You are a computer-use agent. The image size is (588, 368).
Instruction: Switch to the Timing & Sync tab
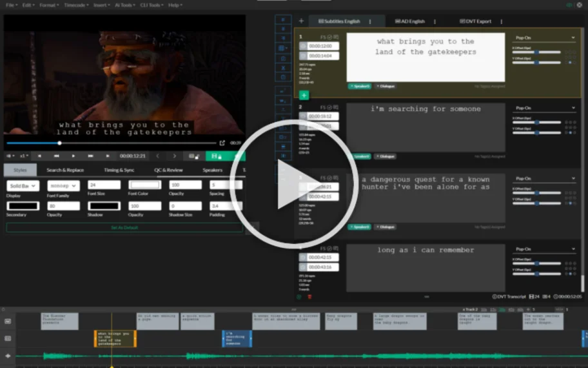coord(119,170)
